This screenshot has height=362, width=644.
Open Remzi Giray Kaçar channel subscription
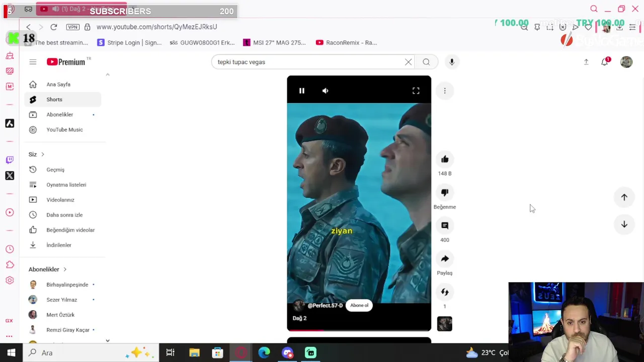coord(63,330)
